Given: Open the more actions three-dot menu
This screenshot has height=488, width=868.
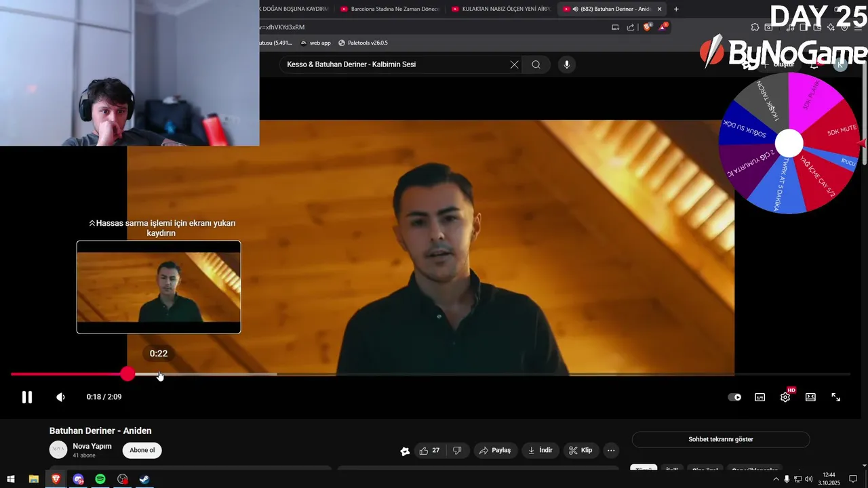Looking at the screenshot, I should click(611, 450).
